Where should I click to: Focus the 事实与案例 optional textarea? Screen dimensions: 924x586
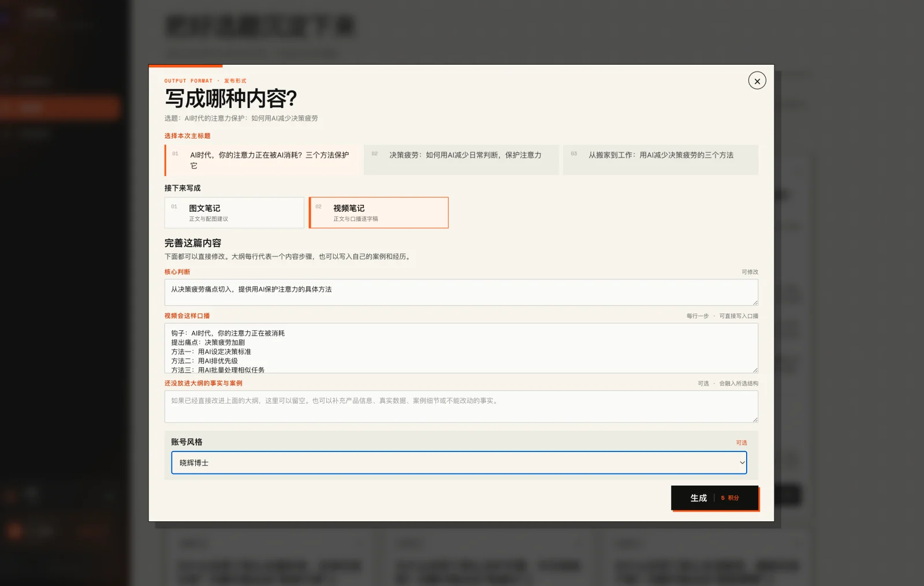click(461, 406)
